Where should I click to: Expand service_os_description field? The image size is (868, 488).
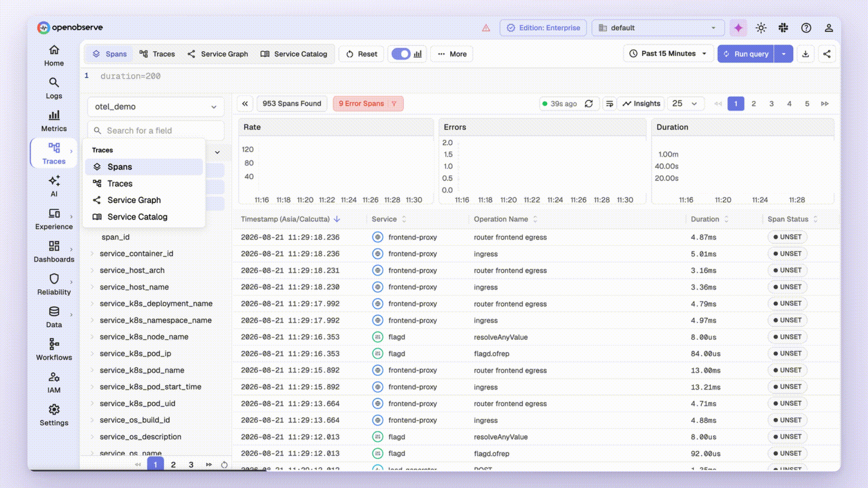92,436
